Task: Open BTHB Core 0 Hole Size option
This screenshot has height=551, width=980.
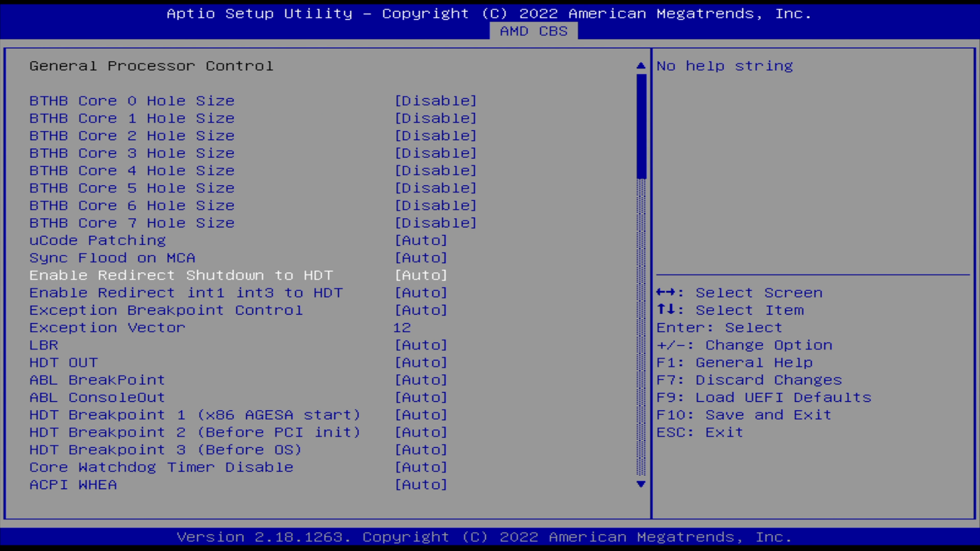Action: coord(436,101)
